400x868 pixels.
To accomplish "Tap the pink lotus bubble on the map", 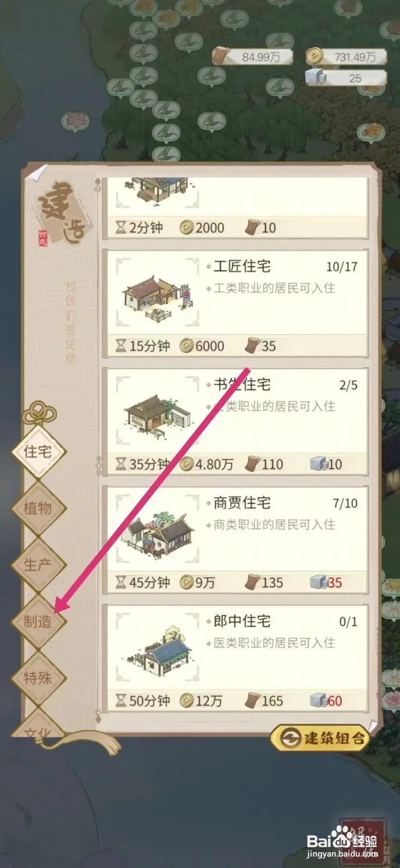I will pyautogui.click(x=75, y=122).
